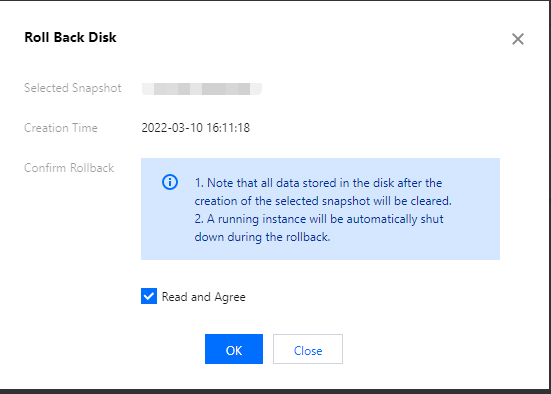The height and width of the screenshot is (394, 551).
Task: Select the blurred Selected Snapshot value
Action: tap(202, 89)
